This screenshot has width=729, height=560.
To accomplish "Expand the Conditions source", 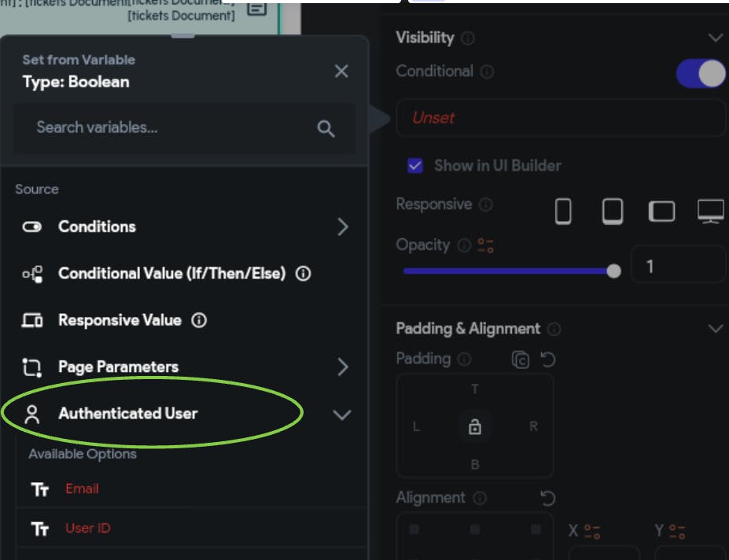I will pyautogui.click(x=341, y=227).
